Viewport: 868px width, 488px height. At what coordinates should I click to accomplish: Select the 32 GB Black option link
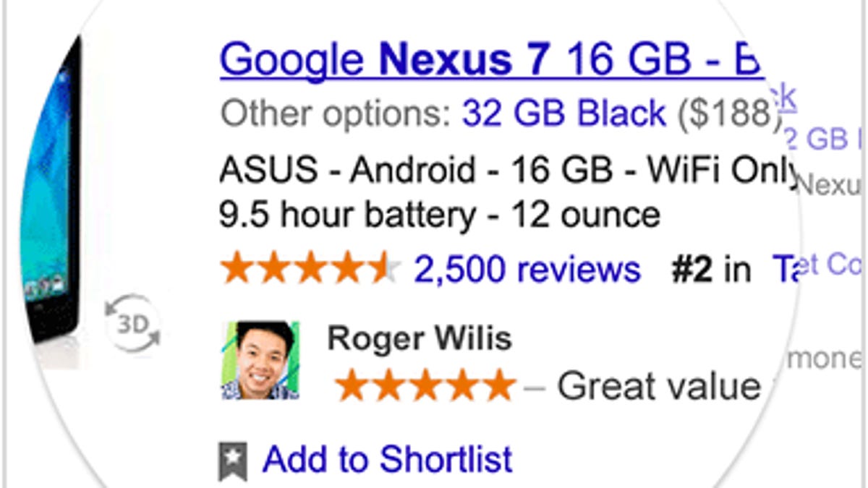(x=563, y=114)
